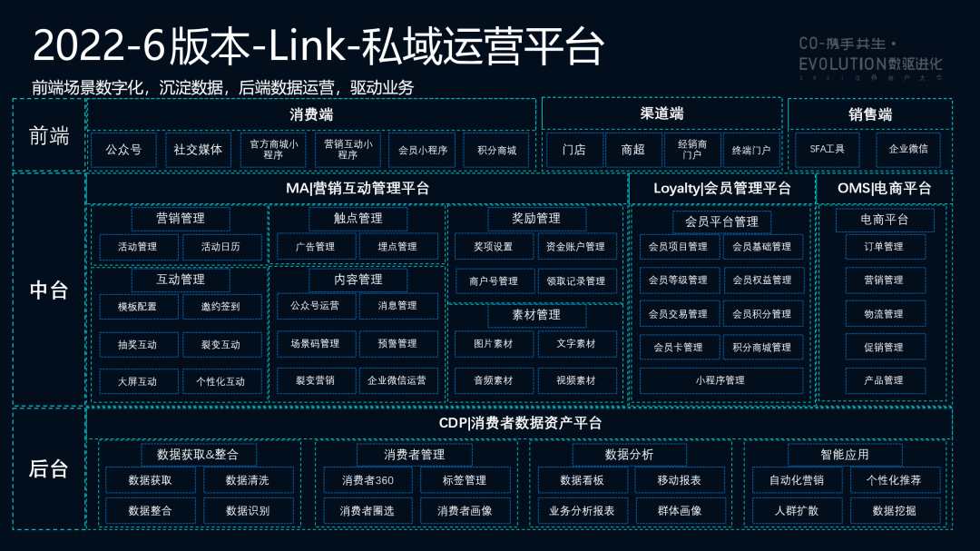Viewport: 980px width, 551px height.
Task: Click the 公众号 box under 消费端
Action: (123, 150)
